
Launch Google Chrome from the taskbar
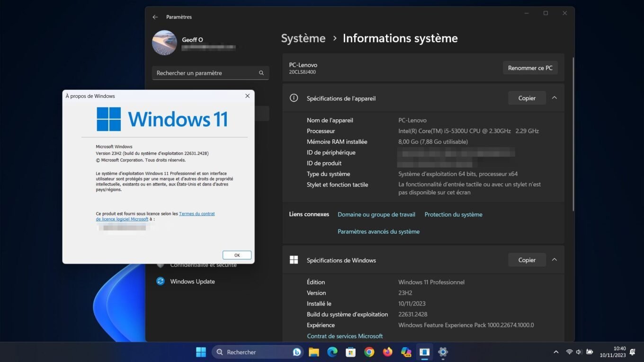[x=369, y=352]
